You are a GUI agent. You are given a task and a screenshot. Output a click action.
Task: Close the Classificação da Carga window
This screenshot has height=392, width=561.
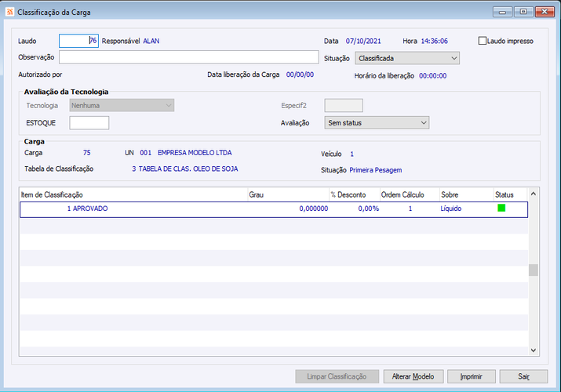[x=545, y=12]
